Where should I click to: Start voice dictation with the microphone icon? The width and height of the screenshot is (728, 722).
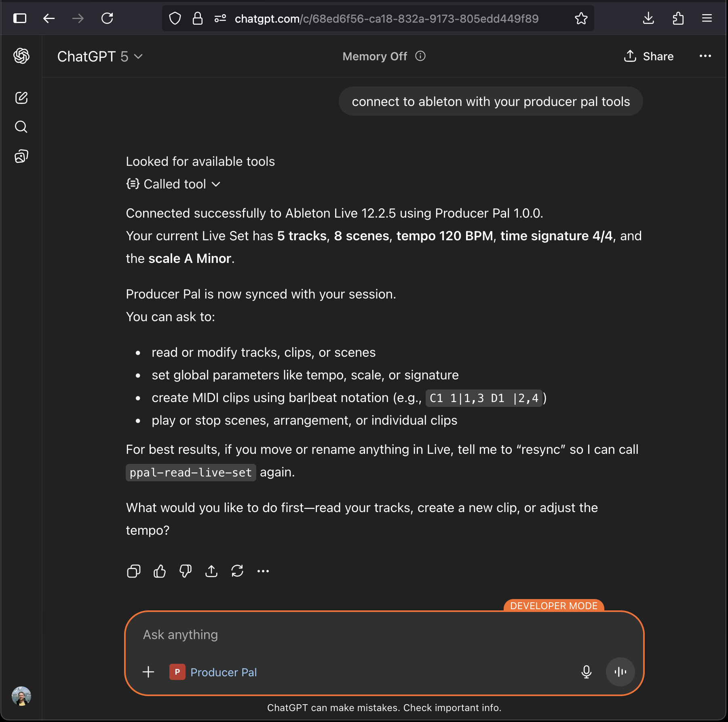(586, 672)
